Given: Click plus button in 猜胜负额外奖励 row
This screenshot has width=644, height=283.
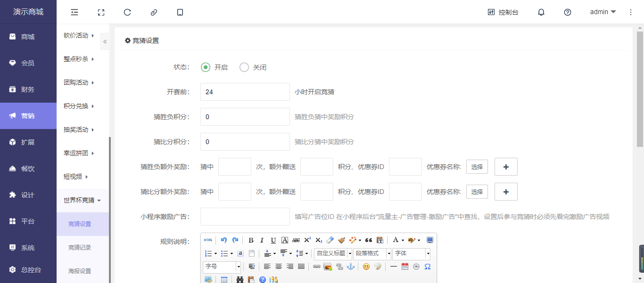Looking at the screenshot, I should click(x=506, y=167).
